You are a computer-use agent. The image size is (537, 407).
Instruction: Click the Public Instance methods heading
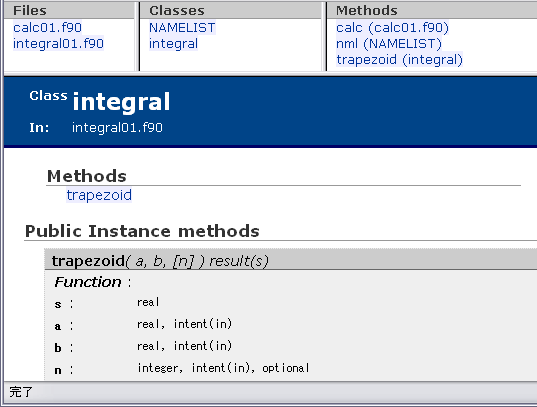(x=142, y=231)
